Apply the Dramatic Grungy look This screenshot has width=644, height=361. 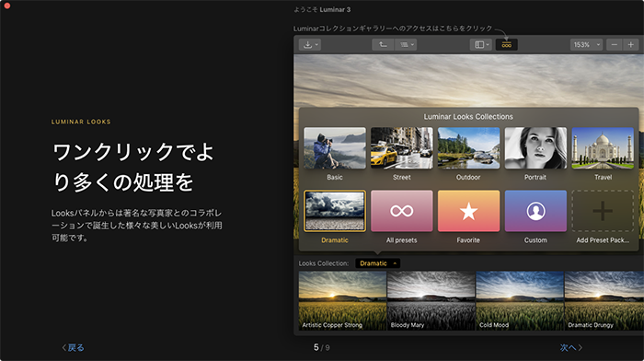pyautogui.click(x=604, y=300)
